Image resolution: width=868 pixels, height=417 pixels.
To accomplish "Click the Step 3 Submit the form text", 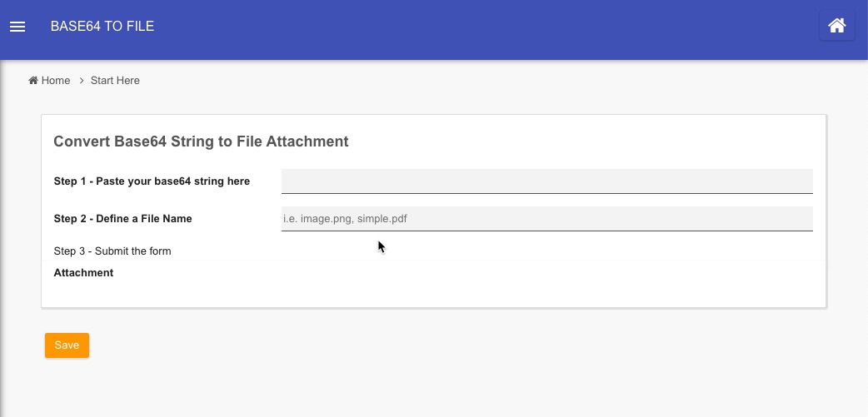I will [x=112, y=251].
